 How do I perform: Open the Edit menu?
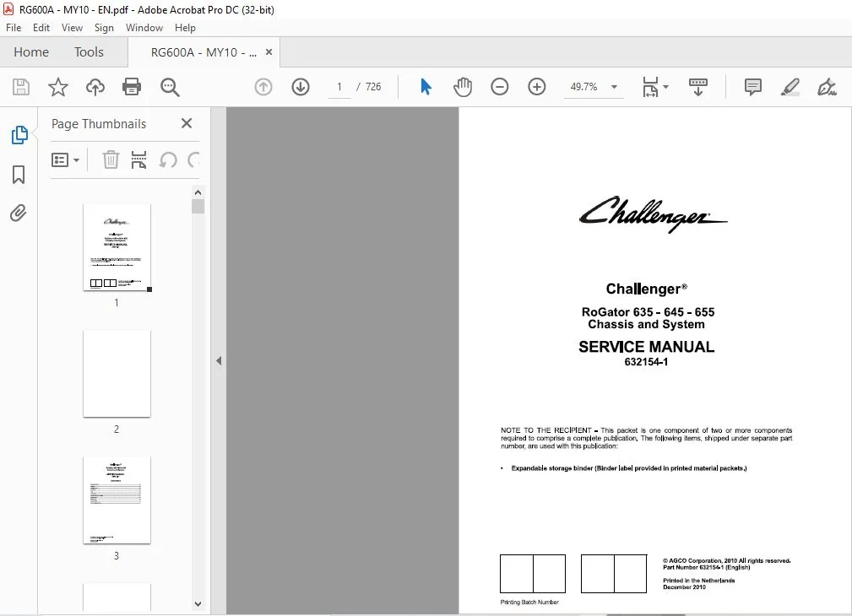(41, 28)
